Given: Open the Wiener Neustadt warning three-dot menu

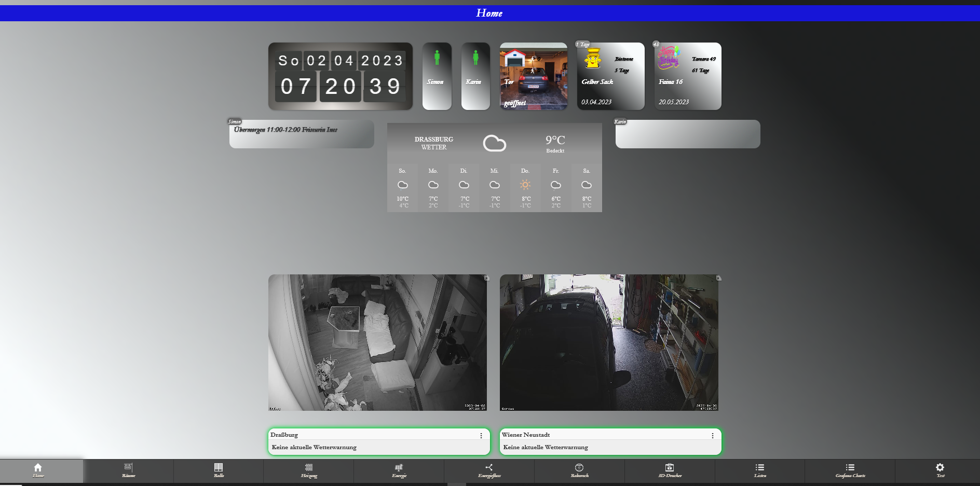Looking at the screenshot, I should tap(713, 436).
